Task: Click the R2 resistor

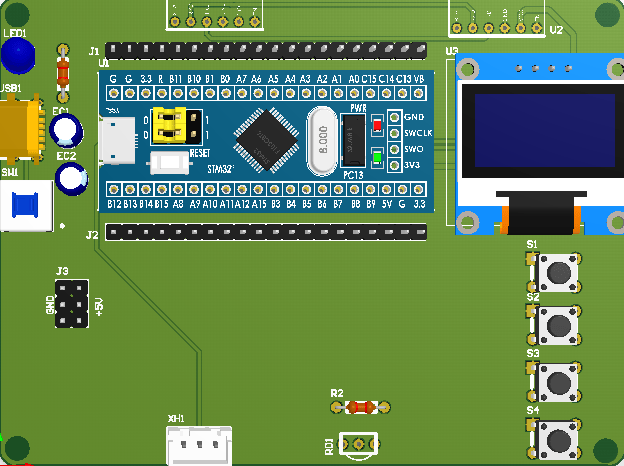Action: click(x=360, y=407)
